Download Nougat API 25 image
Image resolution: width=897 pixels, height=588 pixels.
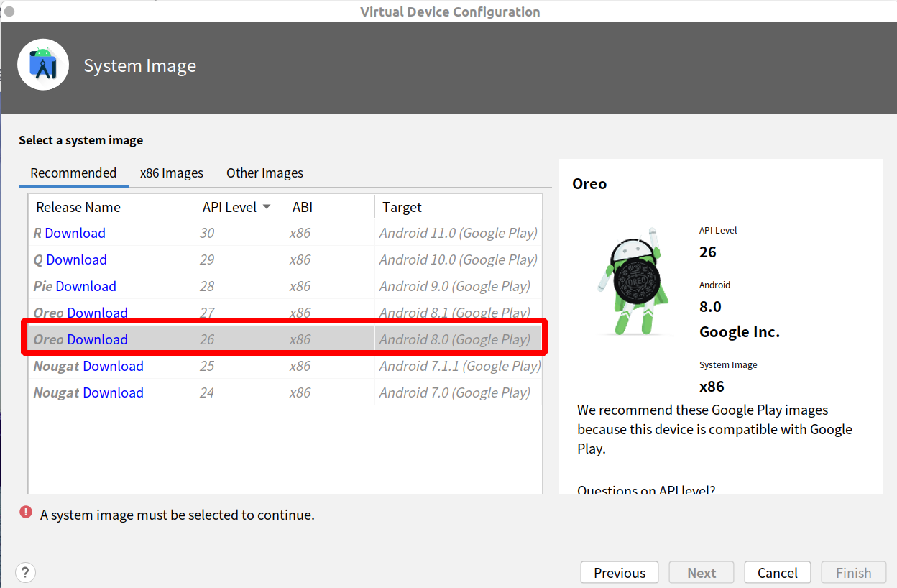pyautogui.click(x=113, y=366)
